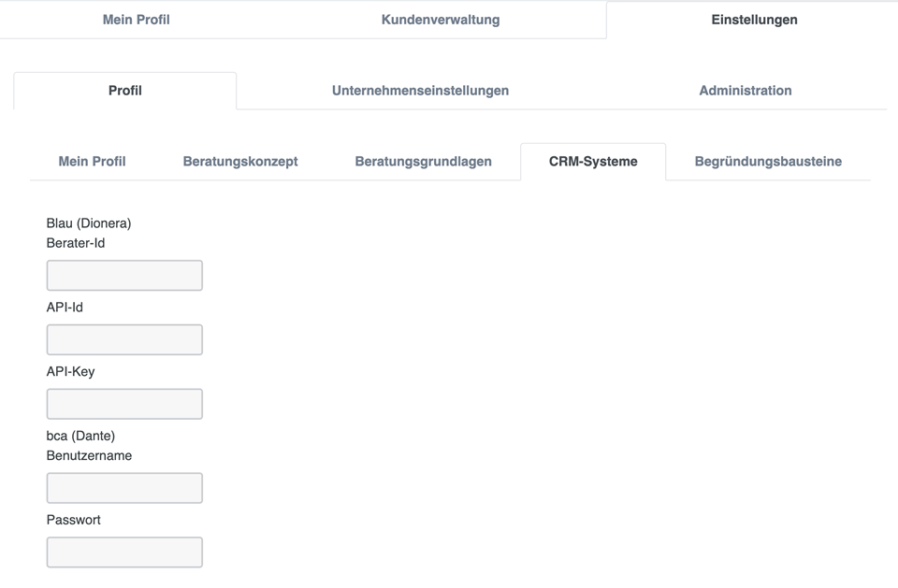Open the top Mein Profil tab
The width and height of the screenshot is (898, 588).
pyautogui.click(x=137, y=20)
